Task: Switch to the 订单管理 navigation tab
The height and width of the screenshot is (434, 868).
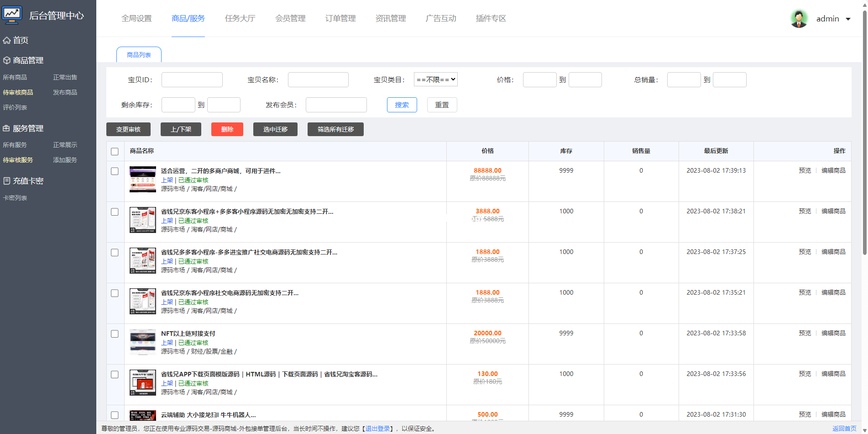Action: click(340, 18)
